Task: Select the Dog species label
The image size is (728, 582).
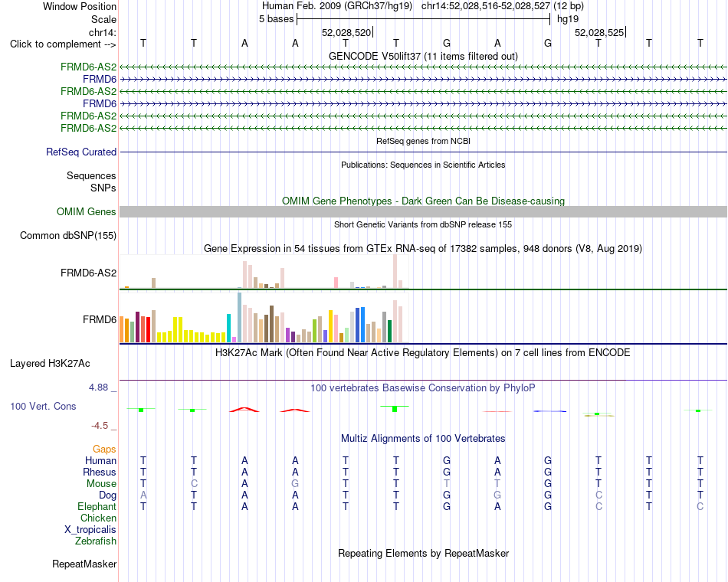Action: tap(107, 495)
